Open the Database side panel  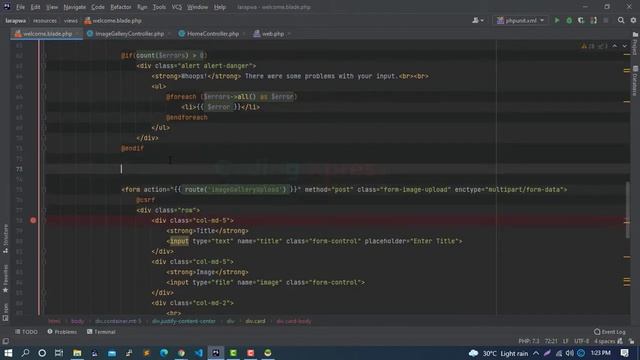pos(635,81)
